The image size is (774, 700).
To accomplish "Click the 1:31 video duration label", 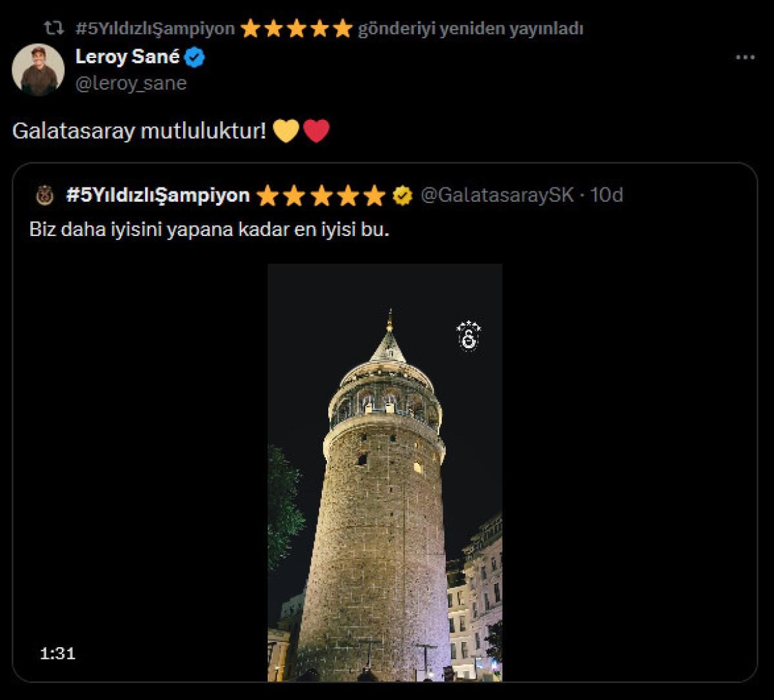I will coord(57,654).
